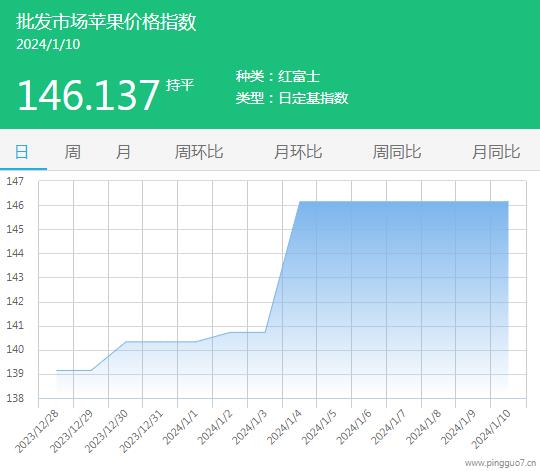Screen dimensions: 540x471
Task: Click the chart peak point at 2024/1/4
Action: (x=300, y=201)
